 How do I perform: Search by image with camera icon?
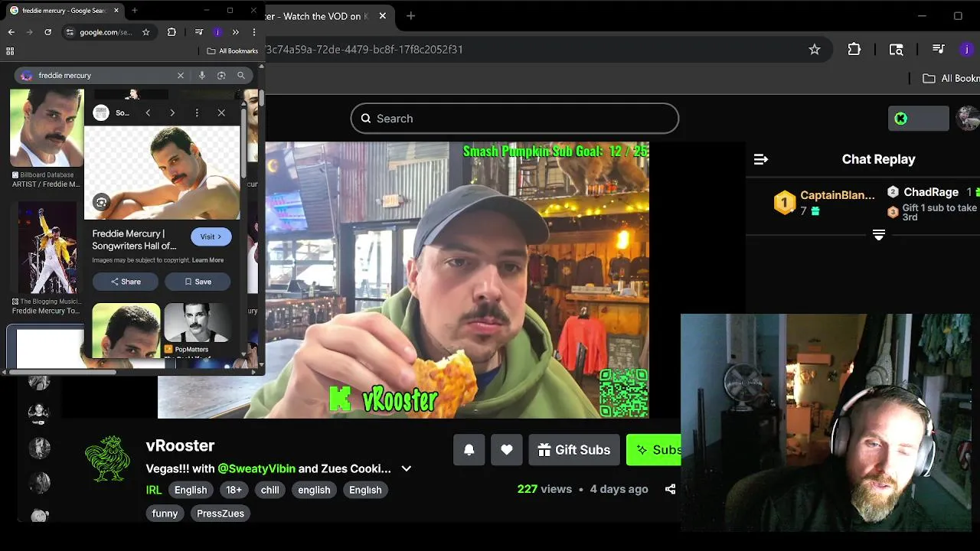pos(221,76)
